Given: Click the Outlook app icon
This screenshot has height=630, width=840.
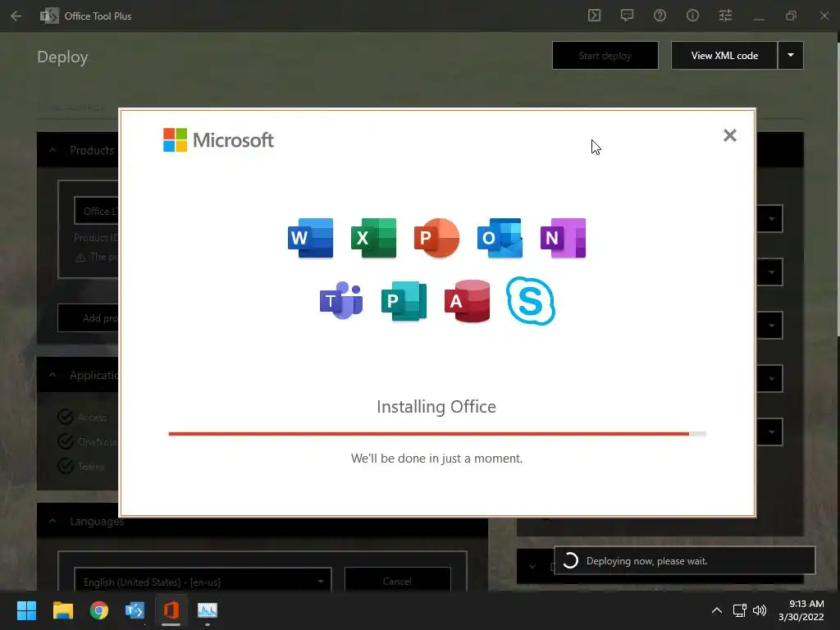Looking at the screenshot, I should click(500, 238).
